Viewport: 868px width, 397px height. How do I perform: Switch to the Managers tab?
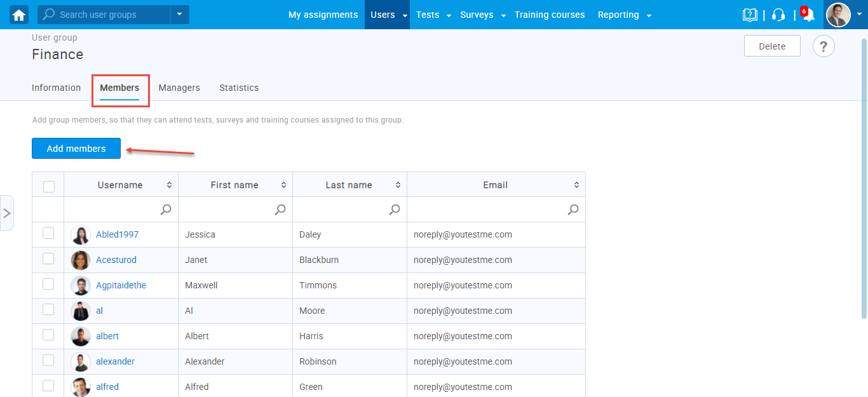(x=179, y=88)
